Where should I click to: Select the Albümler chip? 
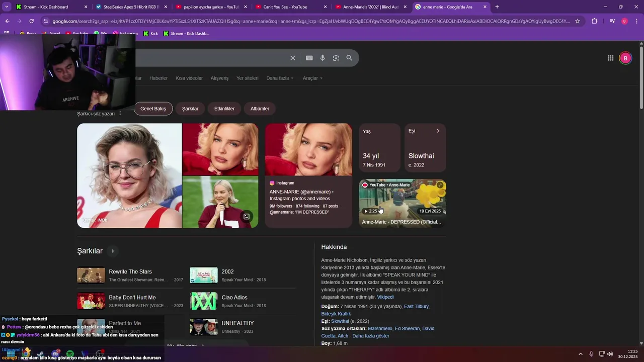click(x=260, y=109)
